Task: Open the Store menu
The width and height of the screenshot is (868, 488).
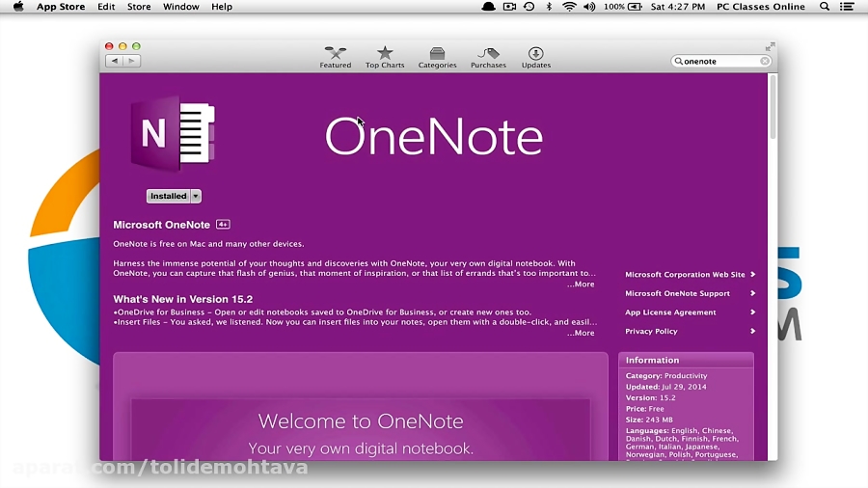Action: click(x=139, y=7)
